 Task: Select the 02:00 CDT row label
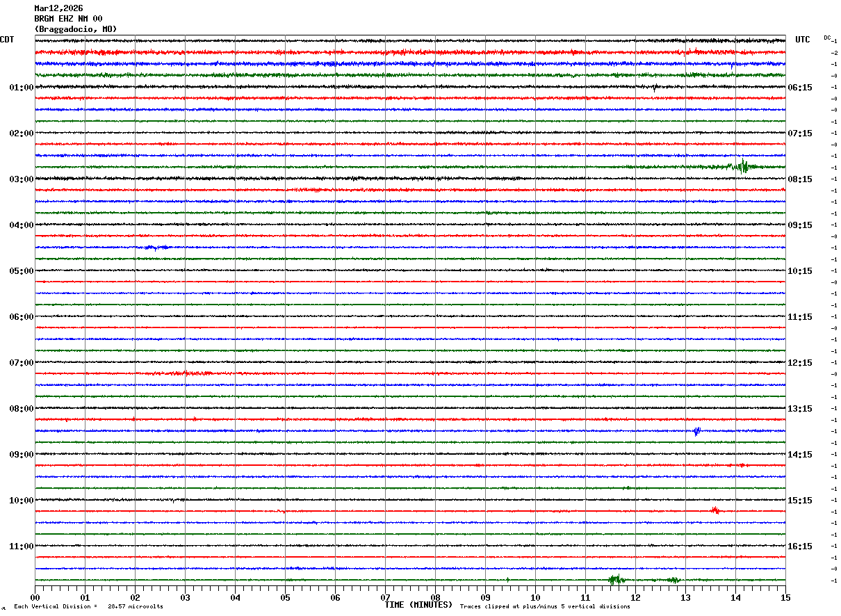coord(21,133)
